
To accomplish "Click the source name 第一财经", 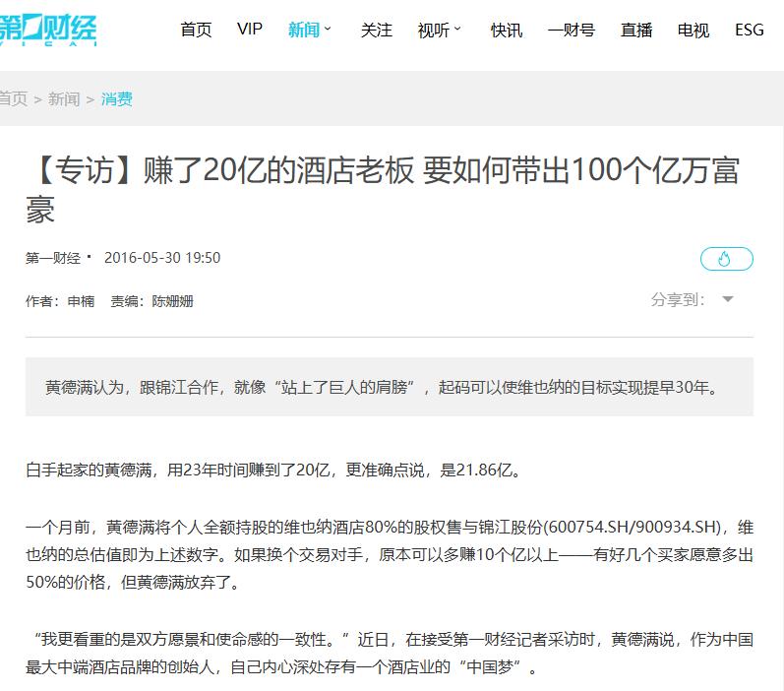I will tap(53, 258).
